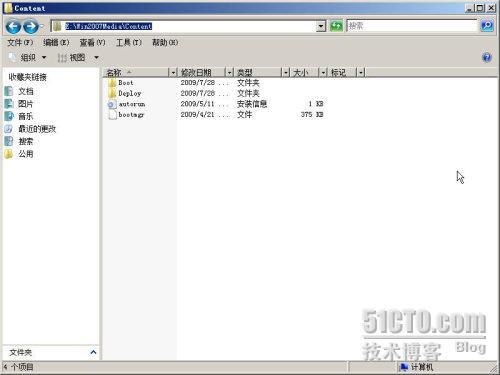The width and height of the screenshot is (500, 375).
Task: Open the 文件(F) menu
Action: (20, 42)
